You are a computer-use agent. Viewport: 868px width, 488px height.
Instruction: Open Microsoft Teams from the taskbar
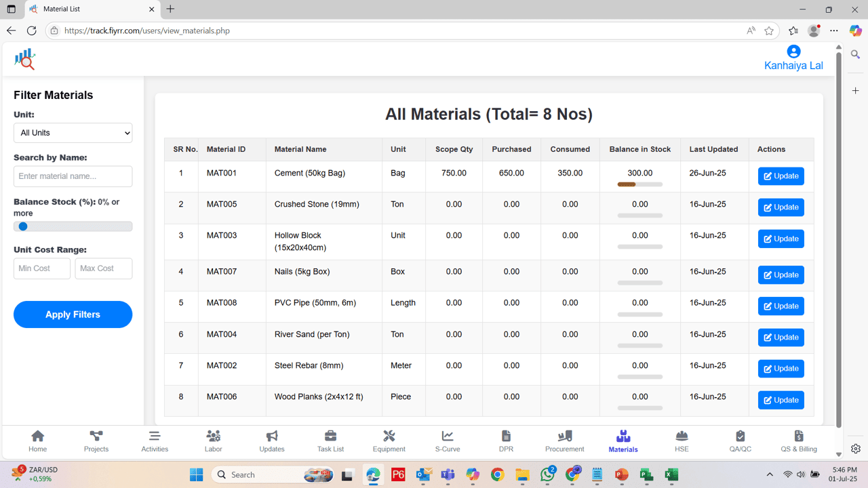click(x=448, y=474)
